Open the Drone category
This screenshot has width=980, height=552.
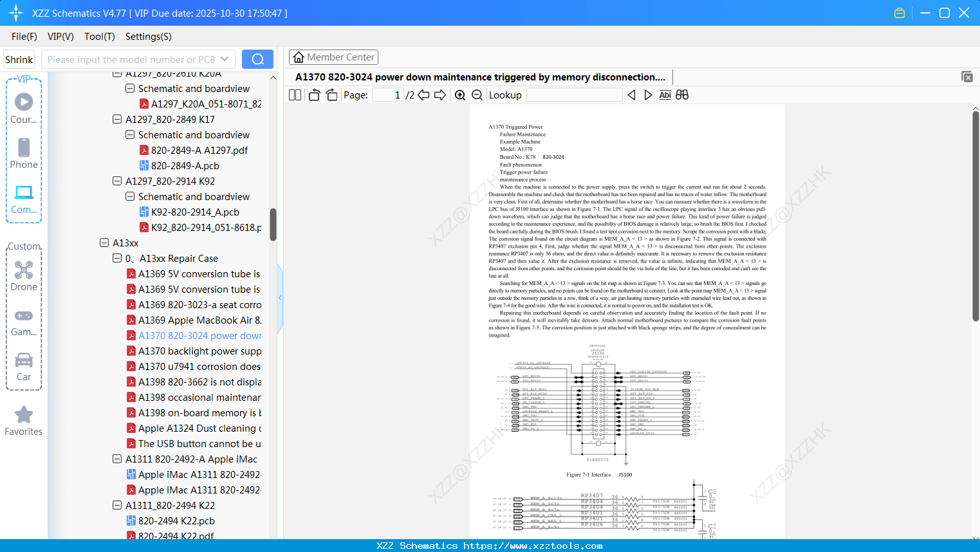pyautogui.click(x=24, y=276)
